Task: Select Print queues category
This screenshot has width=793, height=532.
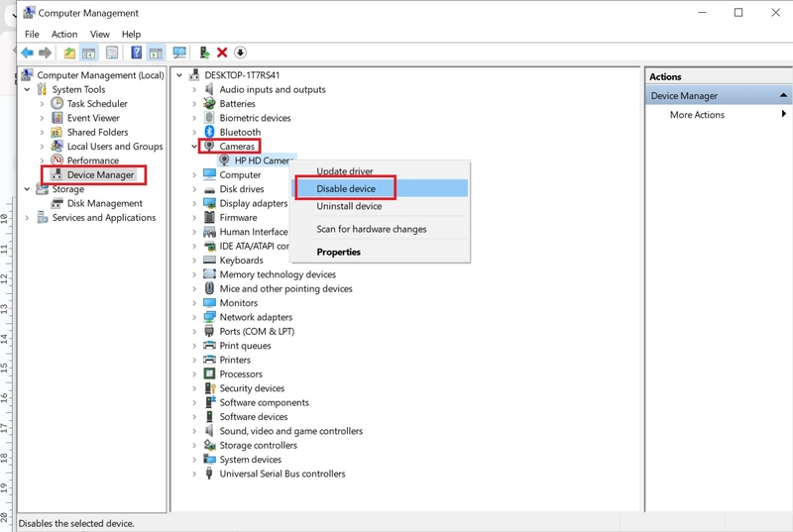Action: click(245, 346)
